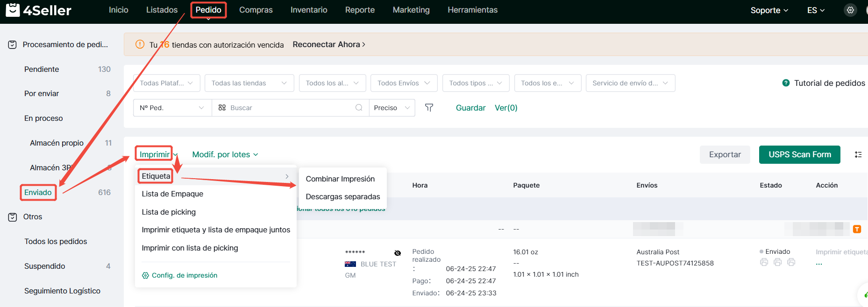Open the Todos Envíos dropdown
The width and height of the screenshot is (868, 307).
pos(404,83)
